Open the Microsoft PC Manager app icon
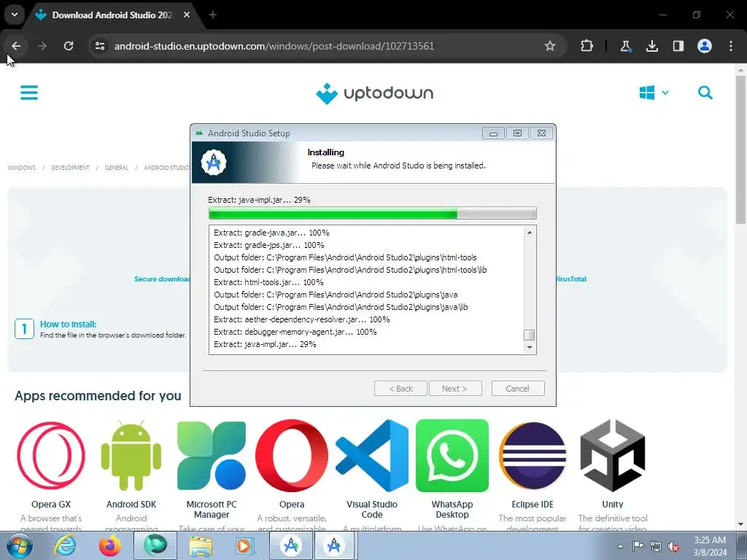 click(x=212, y=456)
